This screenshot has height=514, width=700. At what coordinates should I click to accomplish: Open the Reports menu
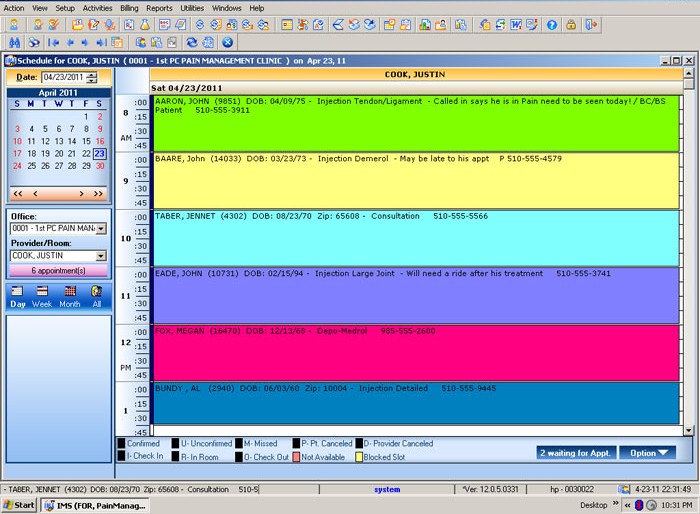pos(159,8)
